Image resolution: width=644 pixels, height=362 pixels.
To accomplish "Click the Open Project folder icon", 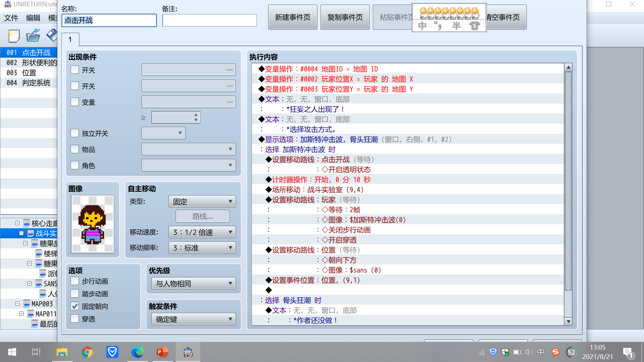I will tap(33, 36).
